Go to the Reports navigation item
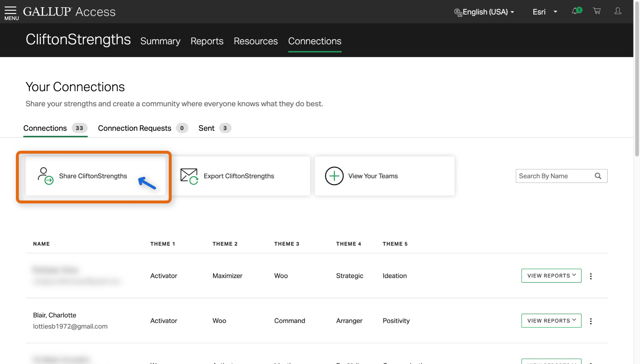Viewport: 640px width, 364px height. tap(207, 41)
